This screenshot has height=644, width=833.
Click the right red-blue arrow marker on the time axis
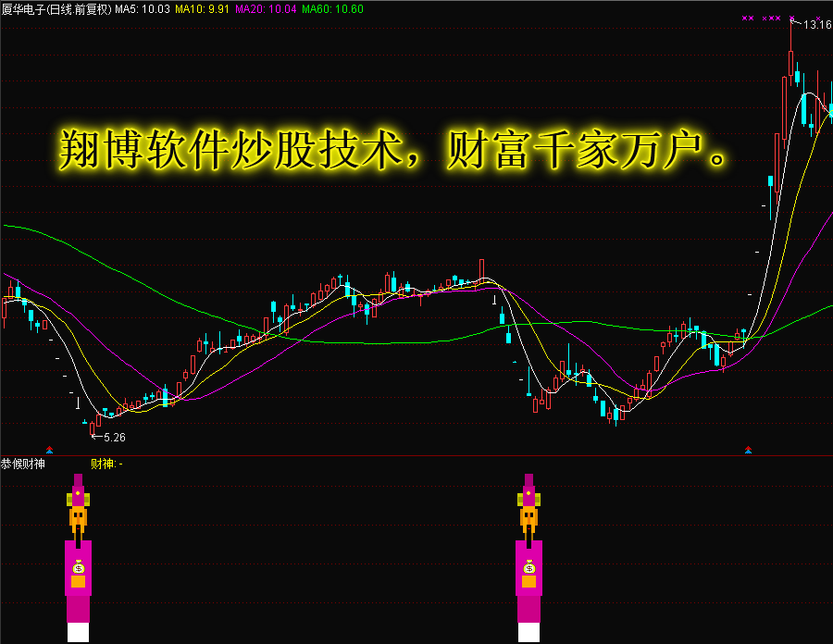pyautogui.click(x=748, y=450)
